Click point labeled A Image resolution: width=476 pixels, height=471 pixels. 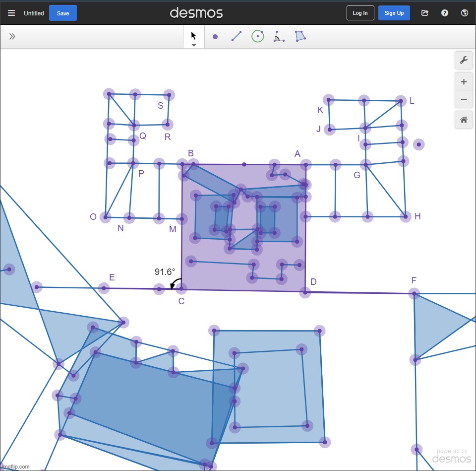306,165
